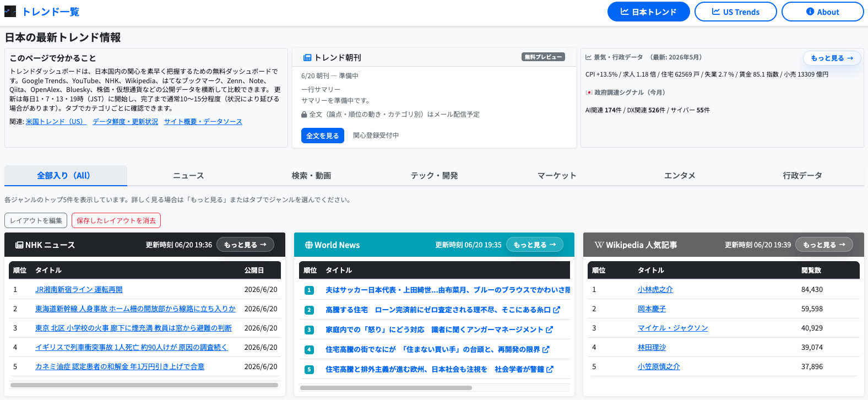Viewport: 868px width, 400px height.
Task: Click view count 84,430
Action: coord(812,290)
